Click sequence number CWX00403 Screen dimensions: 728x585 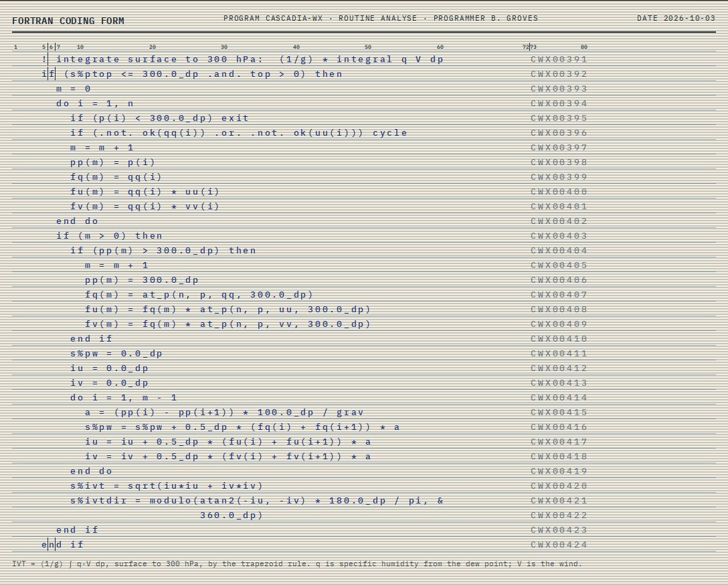559,235
